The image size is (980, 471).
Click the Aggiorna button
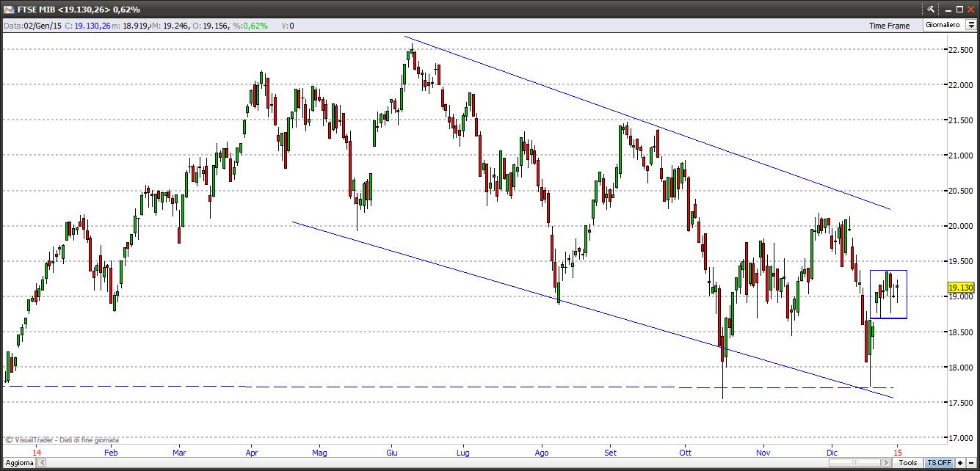coord(18,463)
